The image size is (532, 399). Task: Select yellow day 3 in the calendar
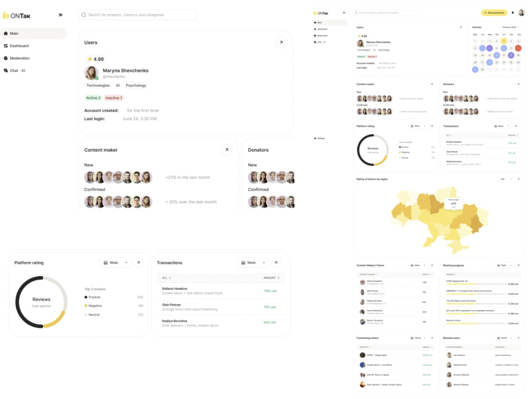[x=503, y=41]
